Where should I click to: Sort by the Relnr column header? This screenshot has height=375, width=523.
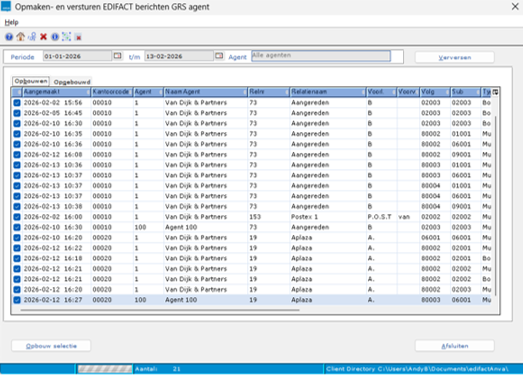coord(269,92)
